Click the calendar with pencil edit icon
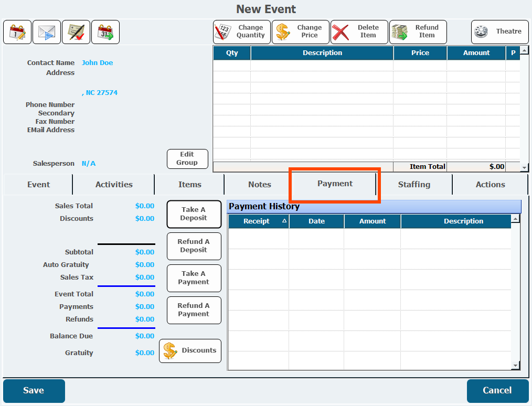Screen dimensions: 532x406 (x=17, y=32)
